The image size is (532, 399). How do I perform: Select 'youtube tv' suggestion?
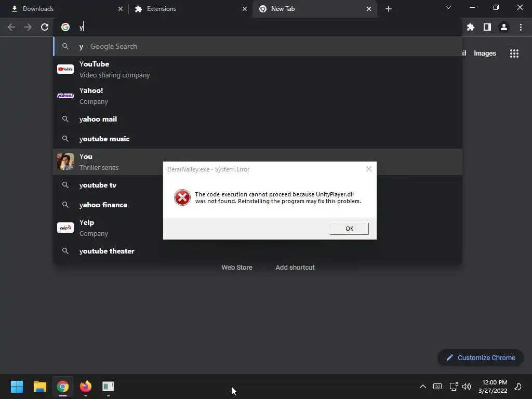[108, 185]
